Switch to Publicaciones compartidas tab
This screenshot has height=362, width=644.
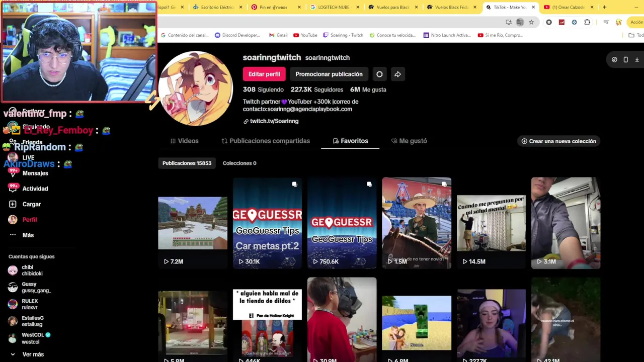coord(266,141)
